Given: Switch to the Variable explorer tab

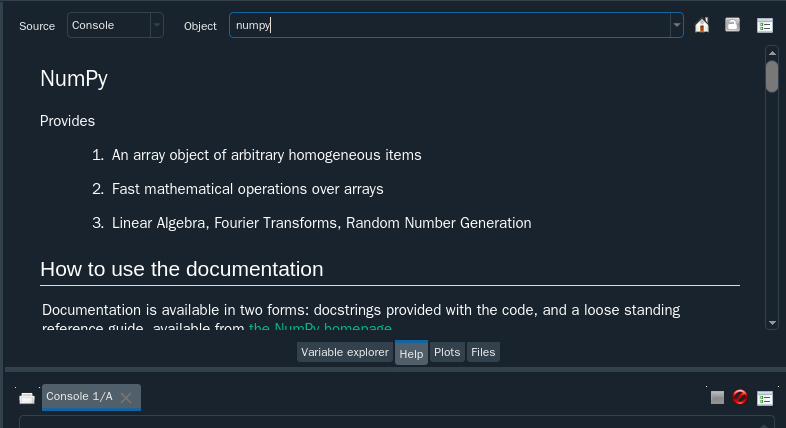Looking at the screenshot, I should 345,352.
